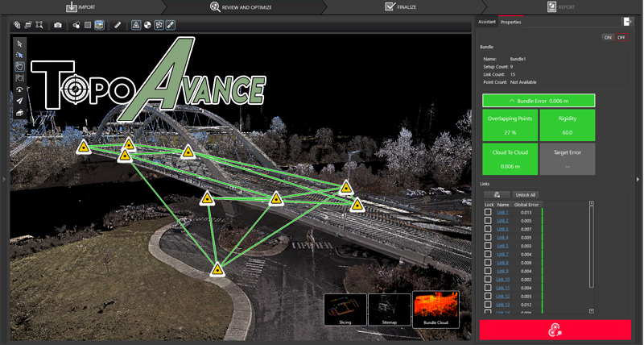Click the Links list scroll down arrow
The height and width of the screenshot is (345, 644).
[x=592, y=311]
